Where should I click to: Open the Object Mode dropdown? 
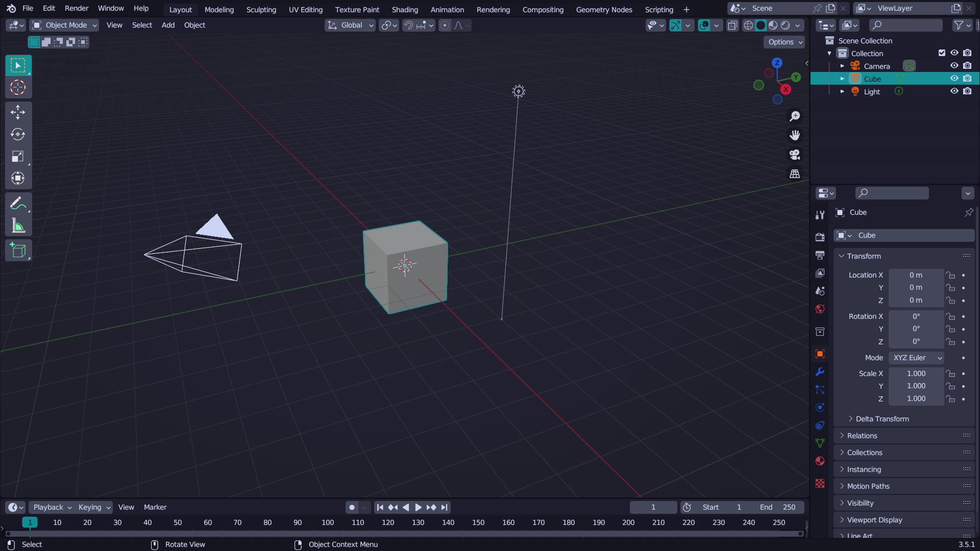pos(65,25)
